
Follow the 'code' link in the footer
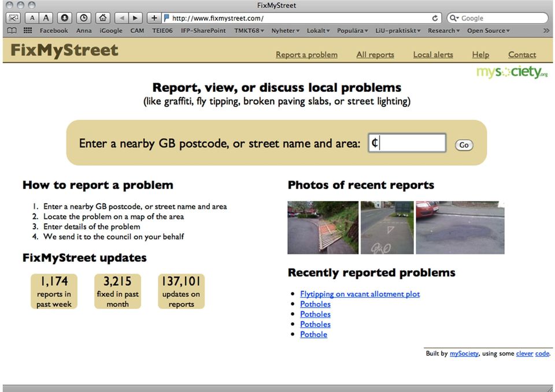coord(542,353)
